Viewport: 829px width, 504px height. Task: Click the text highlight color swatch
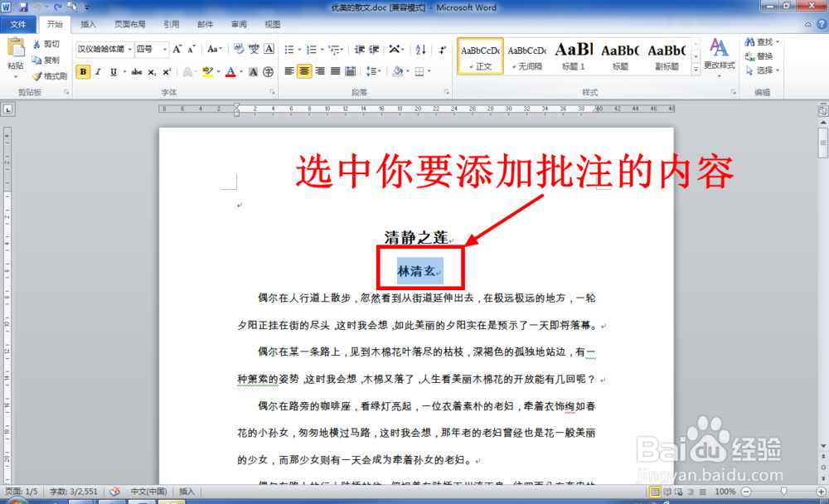207,72
